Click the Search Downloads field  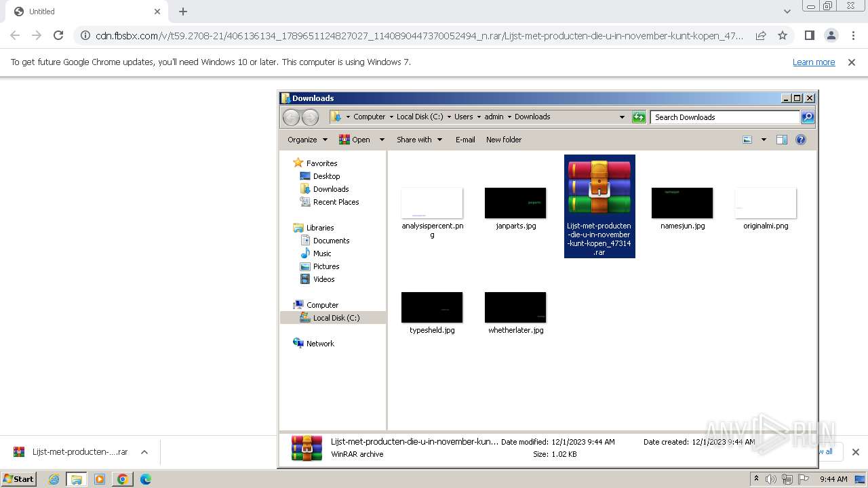click(x=725, y=117)
